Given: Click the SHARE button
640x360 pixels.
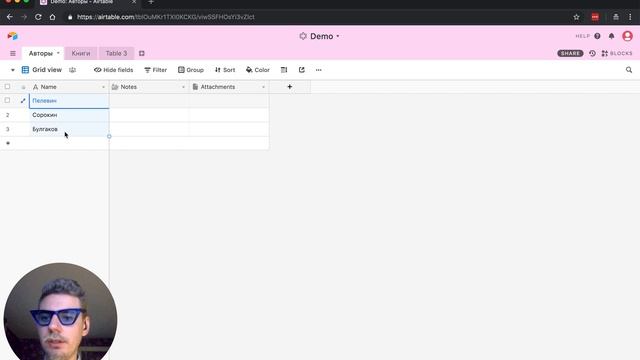Looking at the screenshot, I should [x=570, y=53].
